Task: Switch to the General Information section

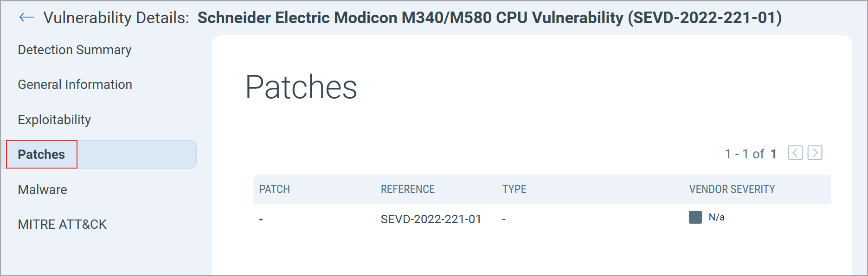Action: tap(75, 85)
